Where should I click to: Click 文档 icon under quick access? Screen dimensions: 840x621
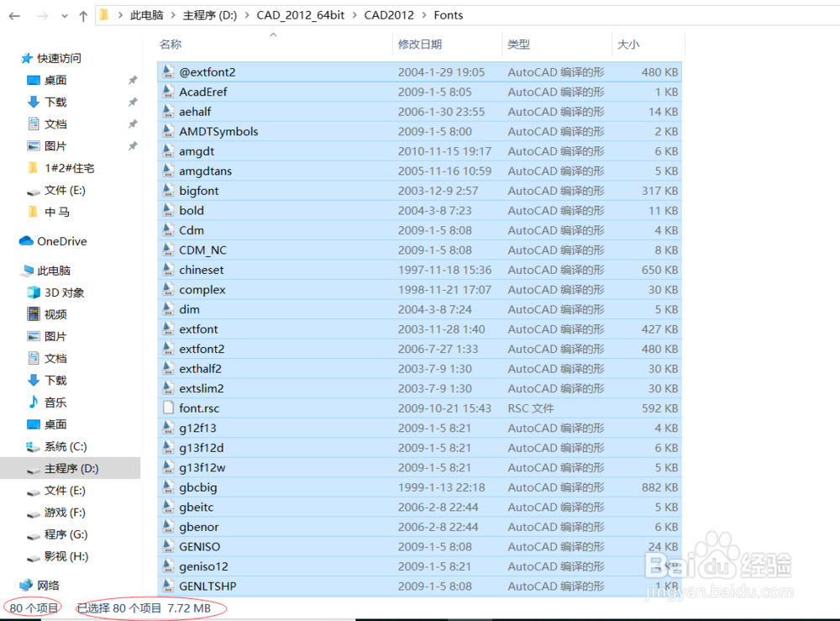pos(34,124)
